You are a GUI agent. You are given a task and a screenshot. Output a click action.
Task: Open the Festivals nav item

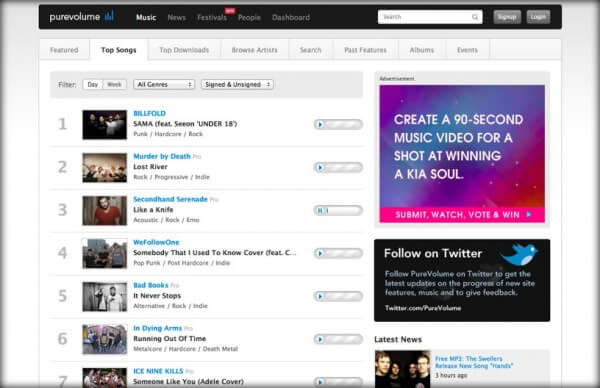212,18
